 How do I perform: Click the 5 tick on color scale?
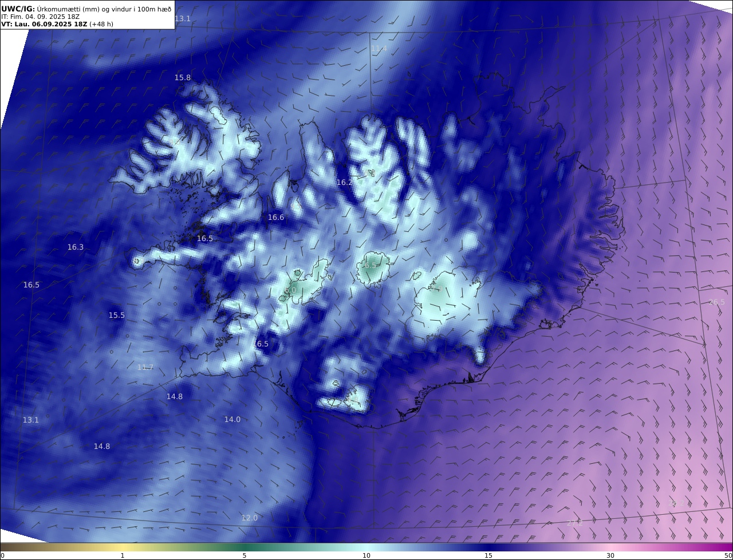pyautogui.click(x=245, y=555)
